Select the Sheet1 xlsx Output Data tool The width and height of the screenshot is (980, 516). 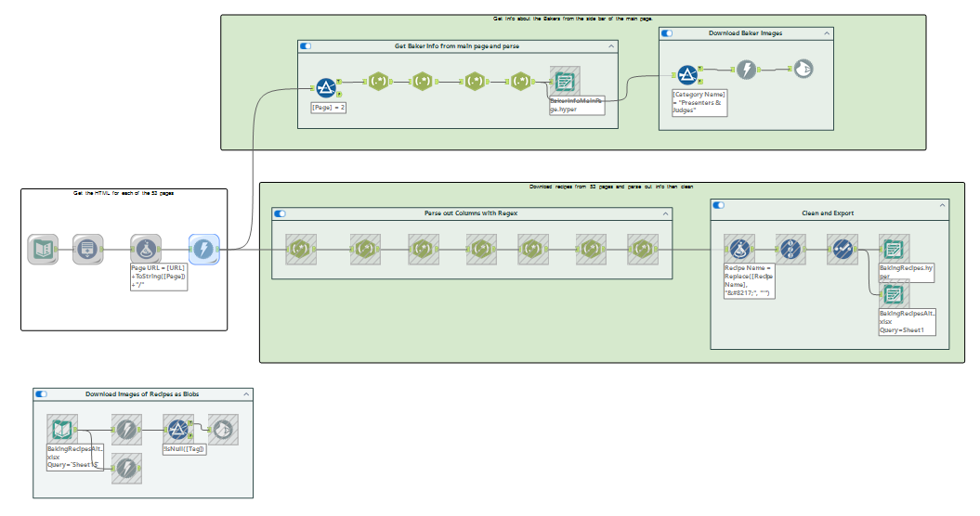tap(894, 294)
